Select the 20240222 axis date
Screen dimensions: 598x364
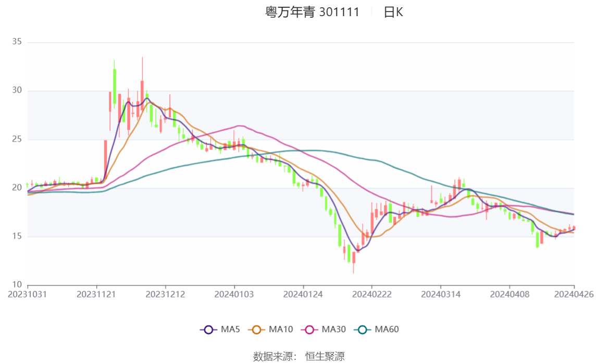372,295
